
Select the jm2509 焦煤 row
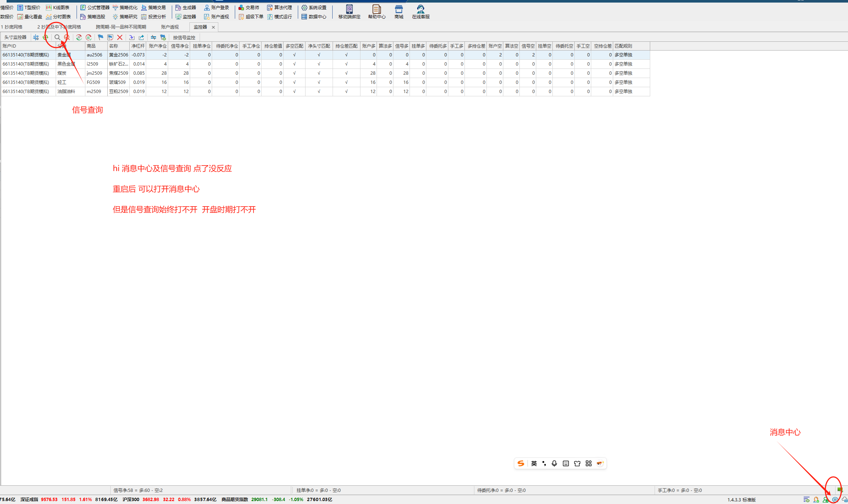[325, 73]
